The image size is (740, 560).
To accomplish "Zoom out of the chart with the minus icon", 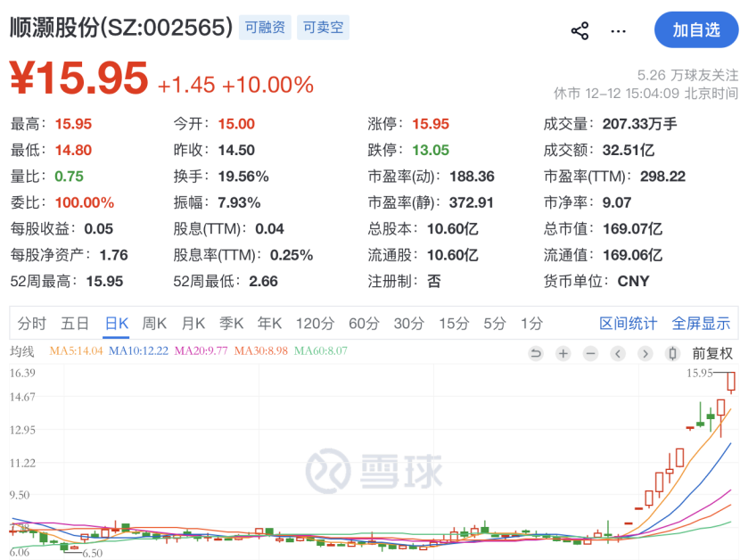I will (589, 353).
